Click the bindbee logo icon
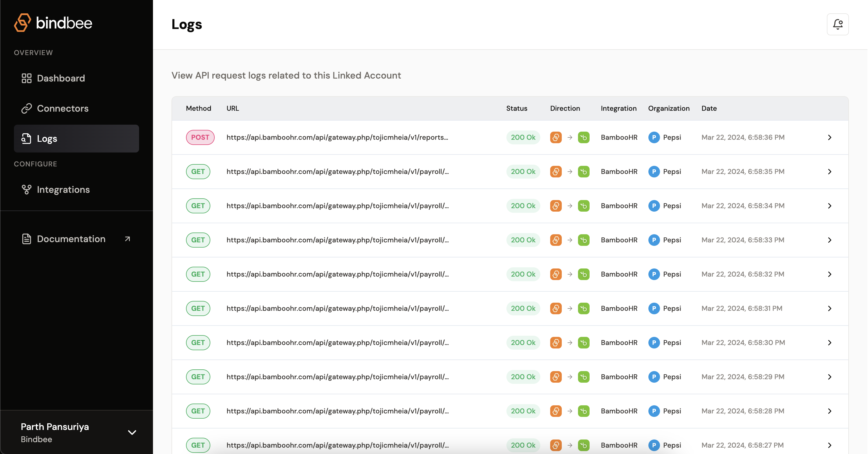868x454 pixels. tap(23, 23)
